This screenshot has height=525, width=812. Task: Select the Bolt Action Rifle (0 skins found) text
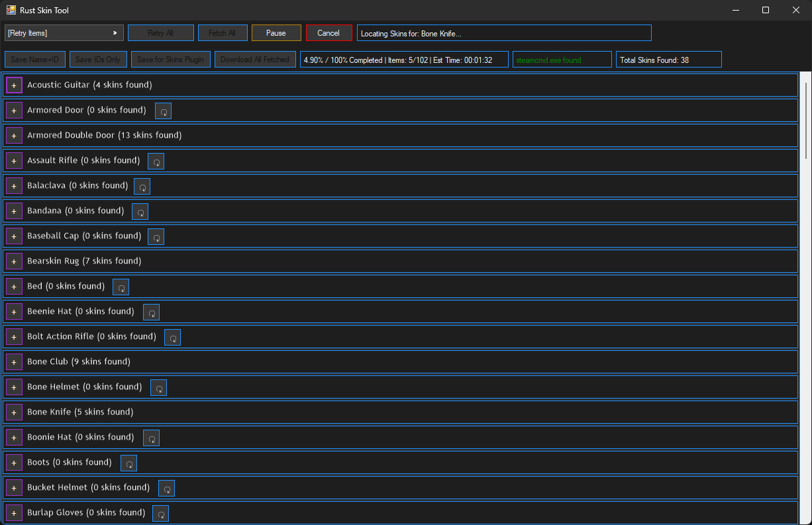(92, 336)
